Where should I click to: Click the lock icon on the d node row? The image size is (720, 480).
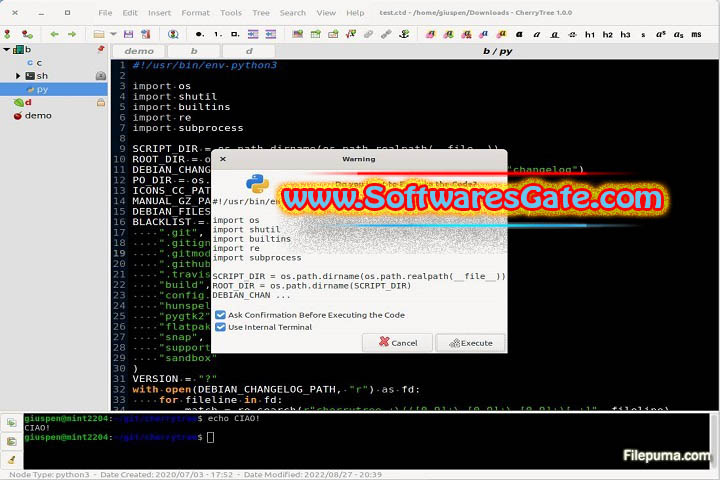101,102
